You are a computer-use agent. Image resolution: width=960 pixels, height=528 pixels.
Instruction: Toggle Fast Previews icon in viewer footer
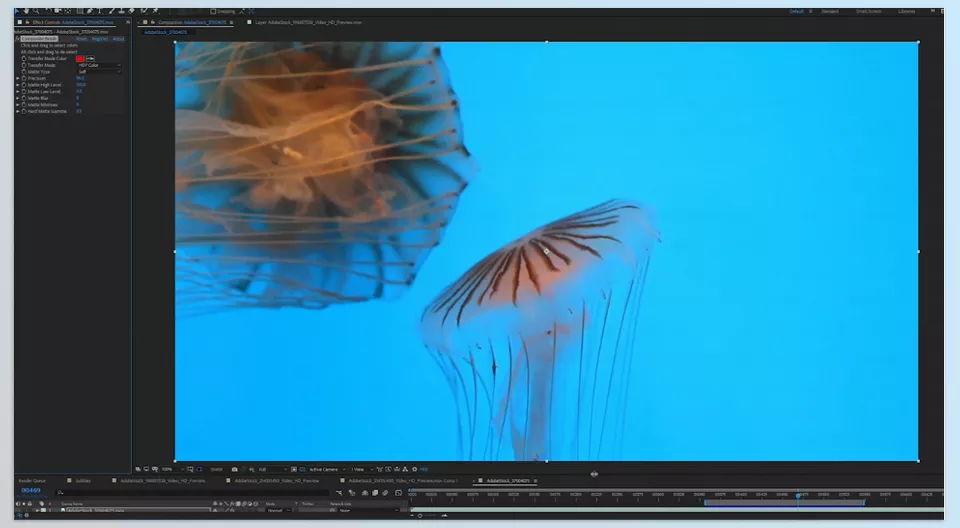(x=388, y=469)
